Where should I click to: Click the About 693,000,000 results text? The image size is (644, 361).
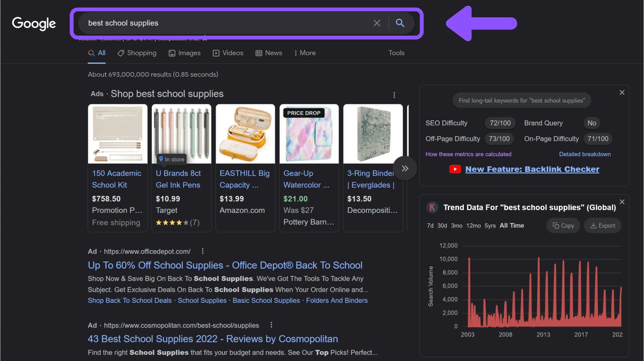click(153, 75)
